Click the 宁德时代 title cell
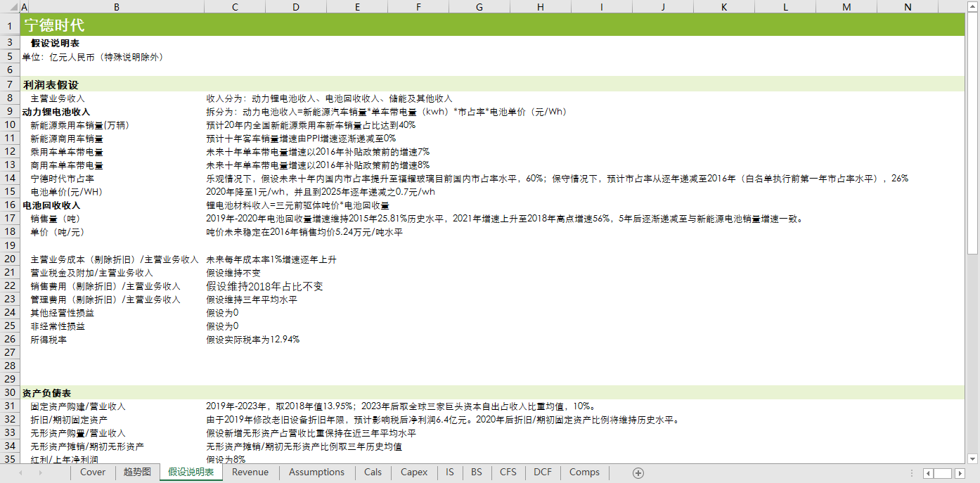The height and width of the screenshot is (483, 980). pyautogui.click(x=54, y=25)
